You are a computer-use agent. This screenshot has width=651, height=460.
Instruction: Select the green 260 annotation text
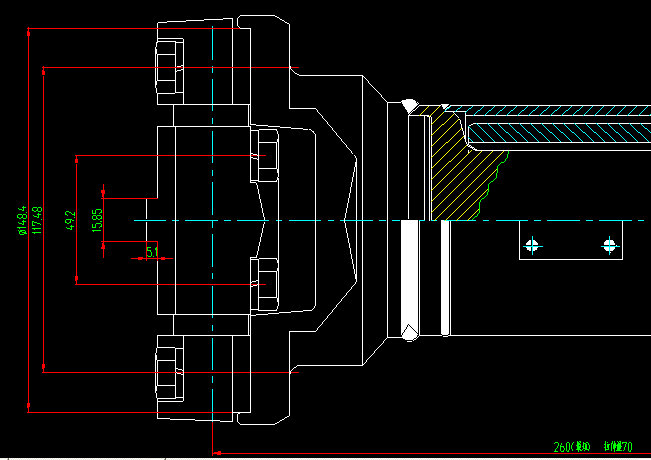[572, 448]
